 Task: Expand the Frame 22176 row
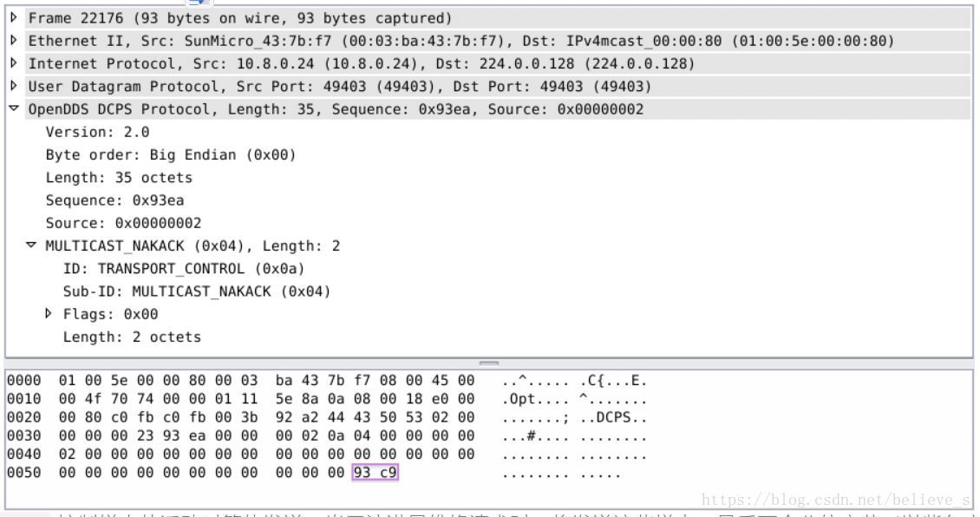coord(14,17)
